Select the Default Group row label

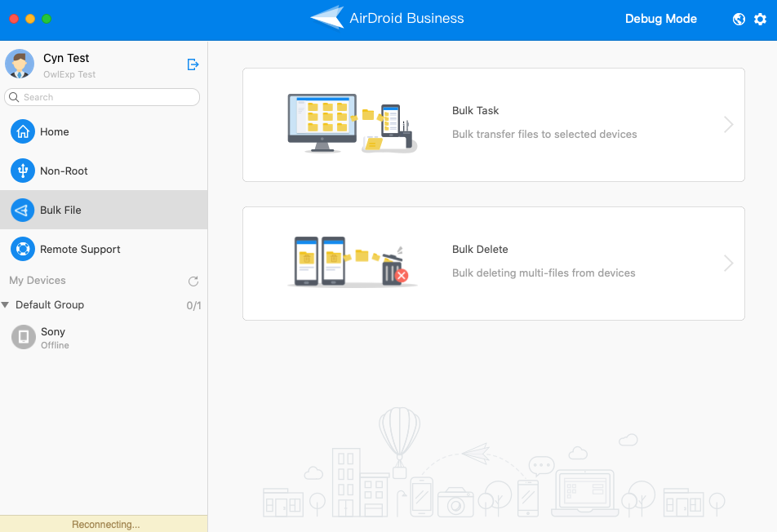pyautogui.click(x=50, y=304)
